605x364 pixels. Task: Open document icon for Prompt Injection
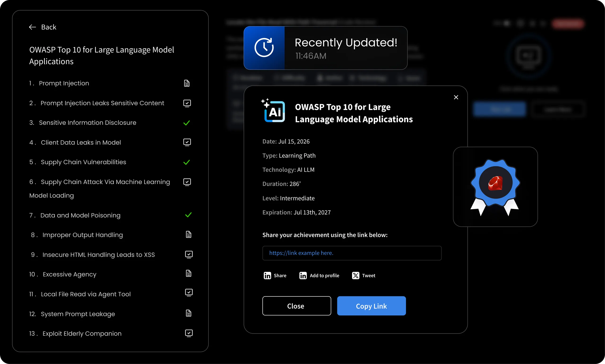(187, 83)
